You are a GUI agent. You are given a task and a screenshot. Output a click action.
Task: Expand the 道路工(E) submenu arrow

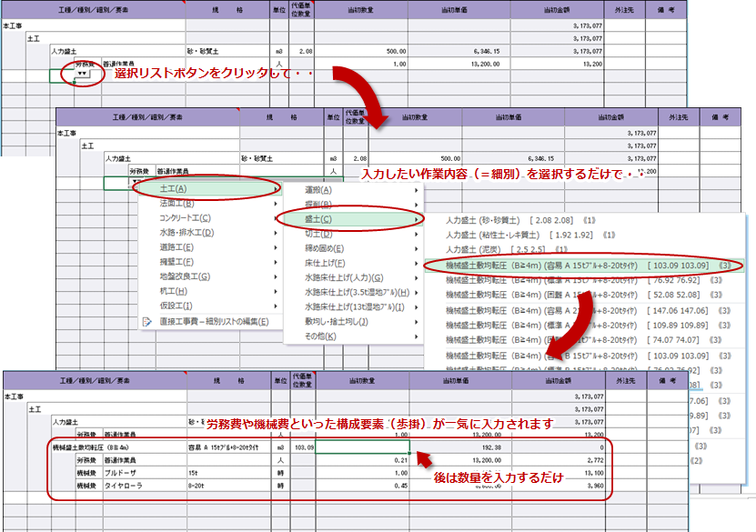click(x=276, y=247)
